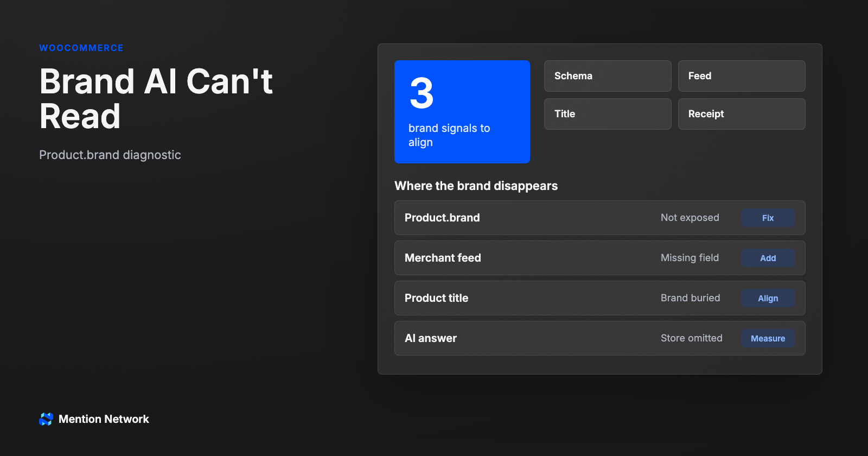
Task: Click the 'Not exposed' status text
Action: pos(690,218)
